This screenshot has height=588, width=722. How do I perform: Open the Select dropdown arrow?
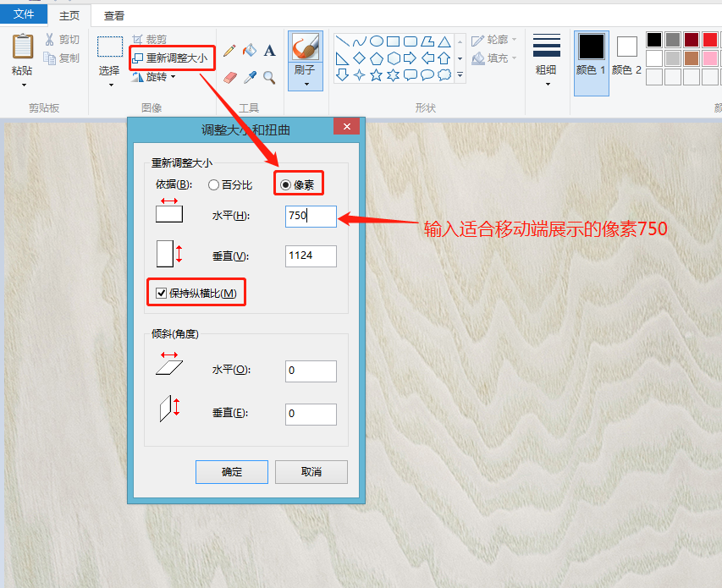pos(111,85)
